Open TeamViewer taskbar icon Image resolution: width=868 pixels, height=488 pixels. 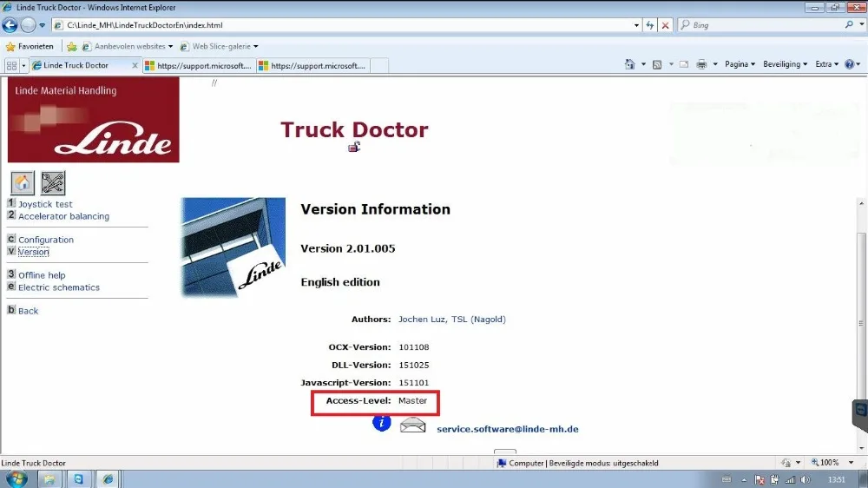point(78,479)
